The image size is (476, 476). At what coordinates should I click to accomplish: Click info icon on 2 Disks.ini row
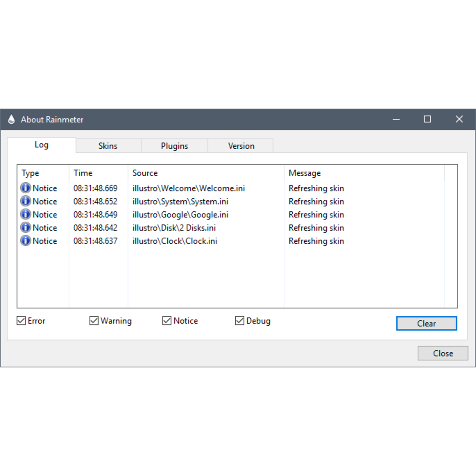[26, 228]
